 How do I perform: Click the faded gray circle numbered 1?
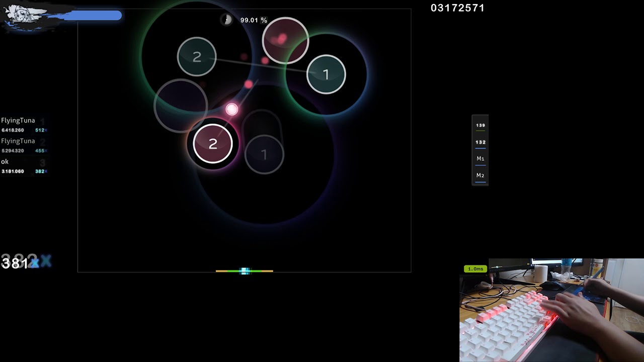(x=264, y=154)
